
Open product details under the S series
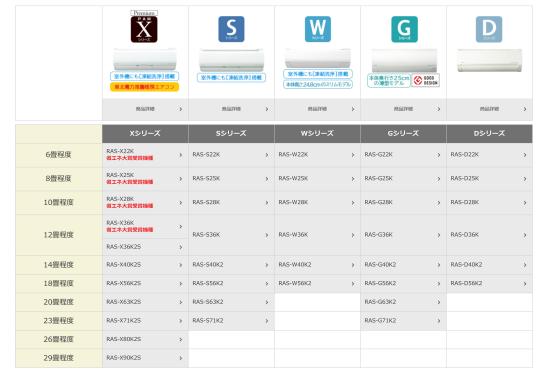[231, 109]
